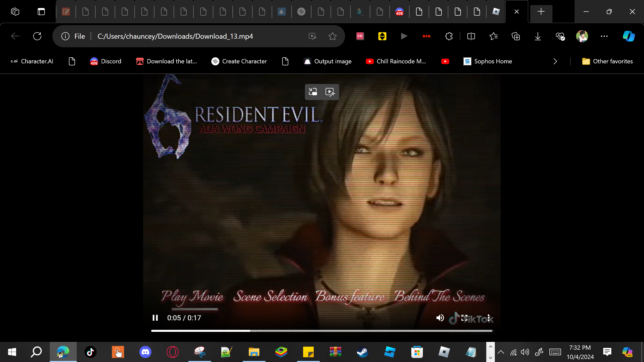Open the Chill Raincode M... bookmark

tap(396, 61)
